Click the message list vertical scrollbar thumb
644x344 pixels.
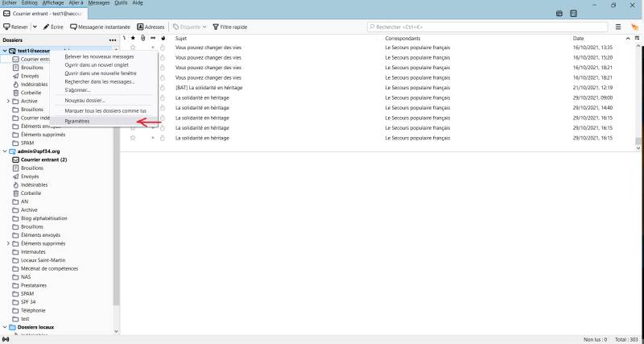pos(638,141)
